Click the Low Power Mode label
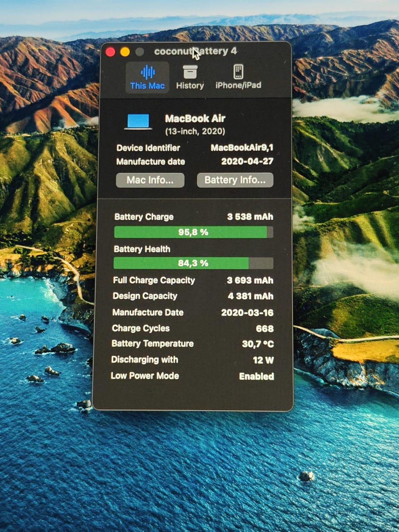 pyautogui.click(x=145, y=376)
